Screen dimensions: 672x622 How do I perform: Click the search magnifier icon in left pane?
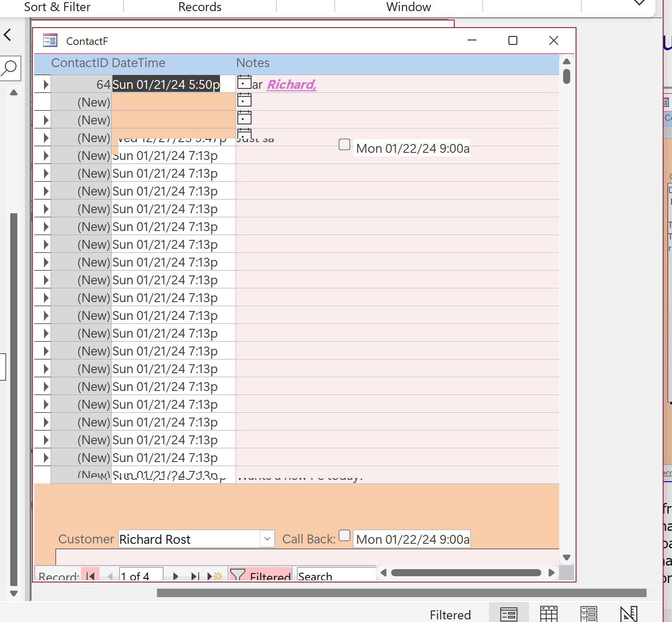point(9,68)
